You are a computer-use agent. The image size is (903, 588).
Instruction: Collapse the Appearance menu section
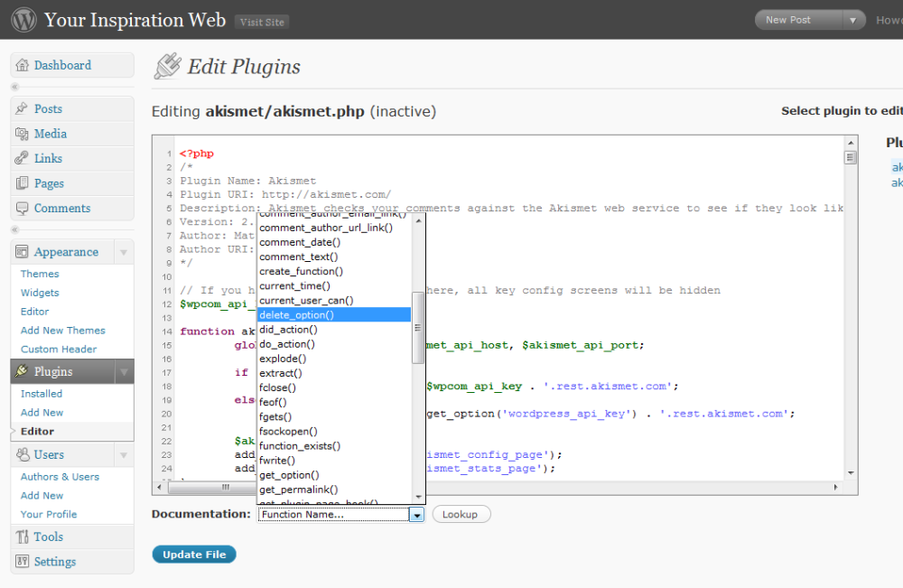coord(123,252)
